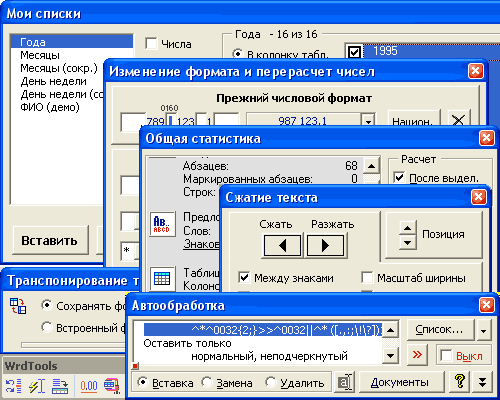Select the Вставка radio button
The width and height of the screenshot is (500, 400).
point(143,382)
